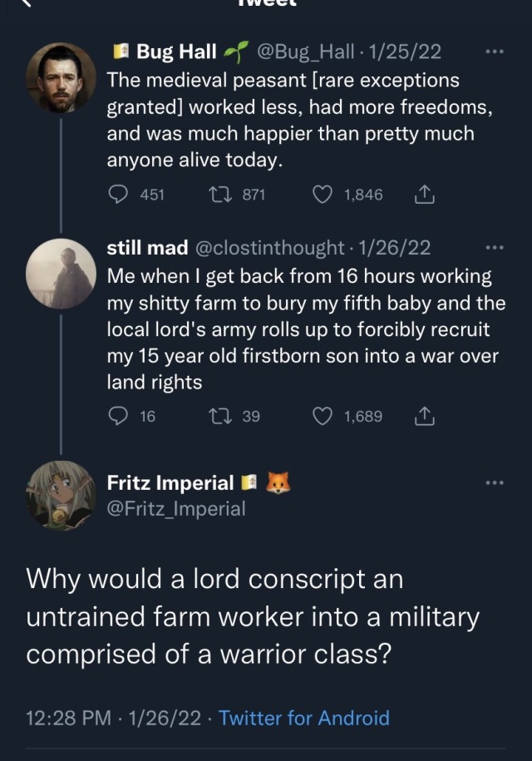
Task: Retweet still mad's farm tweet
Action: [x=221, y=416]
